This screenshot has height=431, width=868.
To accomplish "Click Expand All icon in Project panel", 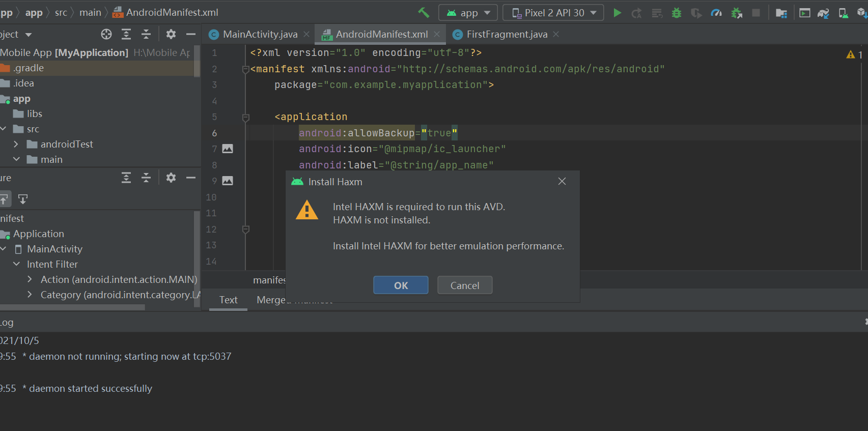I will [x=126, y=34].
